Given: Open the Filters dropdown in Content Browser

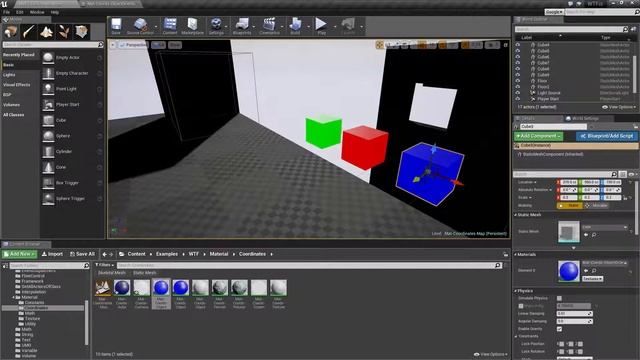Looking at the screenshot, I should coord(104,265).
